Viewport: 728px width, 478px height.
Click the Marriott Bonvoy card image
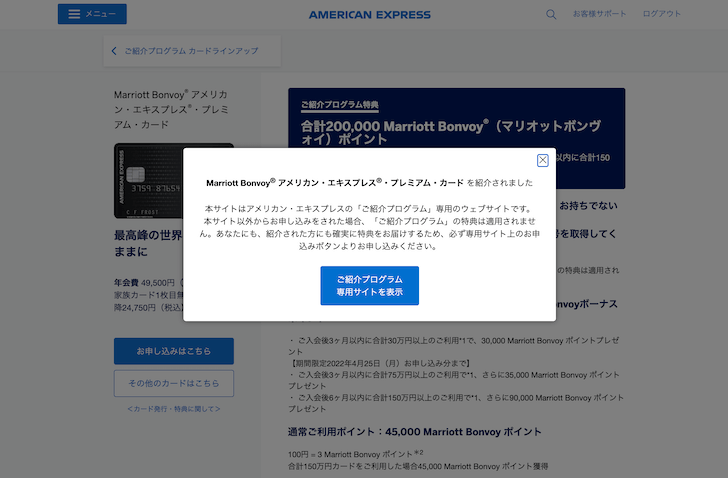149,181
